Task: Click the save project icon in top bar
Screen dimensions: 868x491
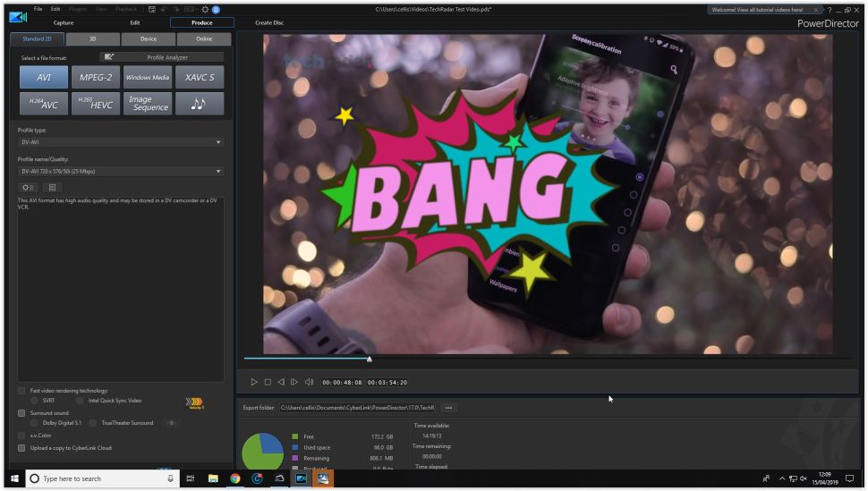Action: point(152,9)
